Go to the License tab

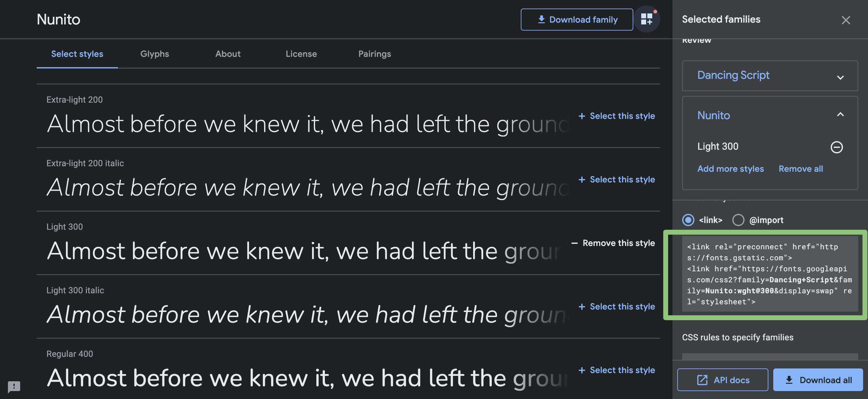tap(301, 54)
